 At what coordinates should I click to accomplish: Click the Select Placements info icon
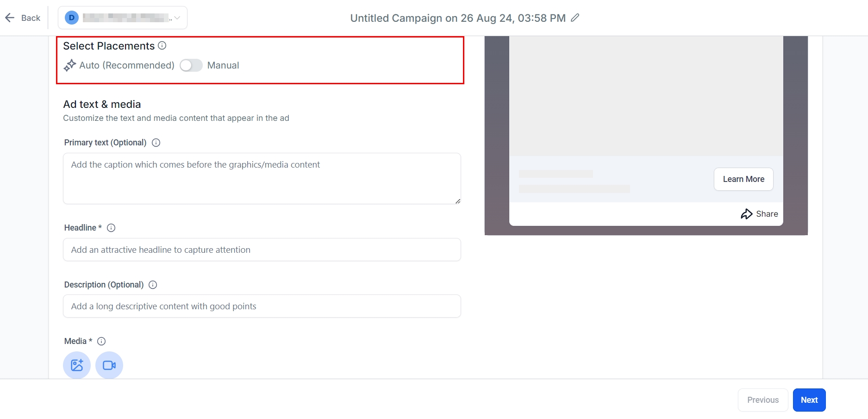click(162, 46)
